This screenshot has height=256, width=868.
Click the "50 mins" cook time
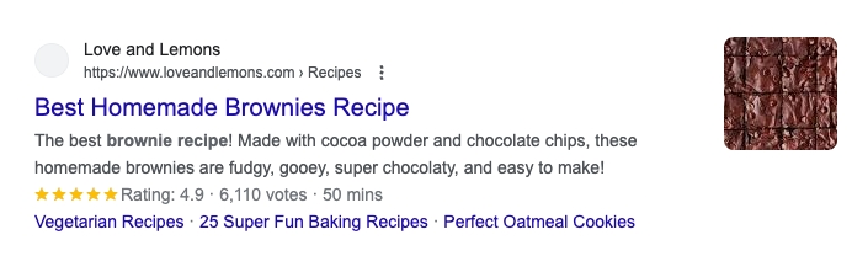(x=353, y=195)
